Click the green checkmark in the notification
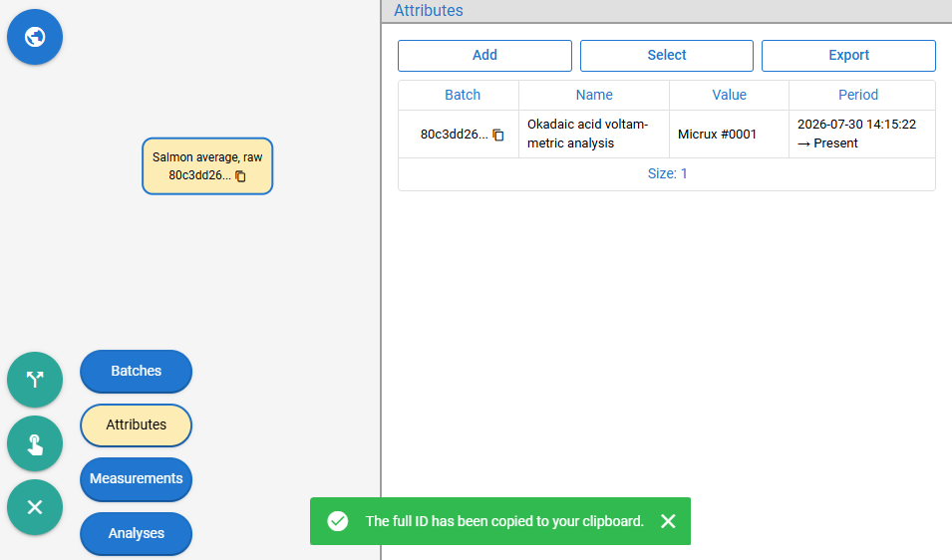 [x=338, y=521]
